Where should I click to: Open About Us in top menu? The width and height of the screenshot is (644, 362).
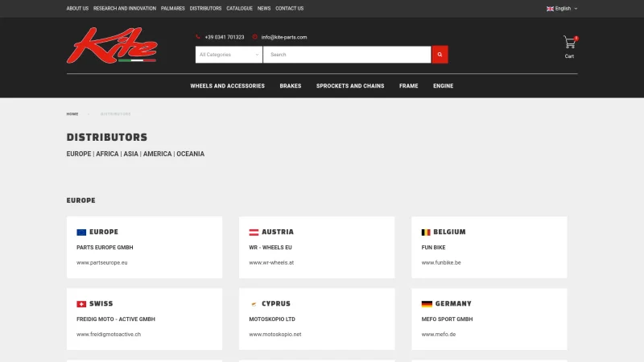point(77,8)
